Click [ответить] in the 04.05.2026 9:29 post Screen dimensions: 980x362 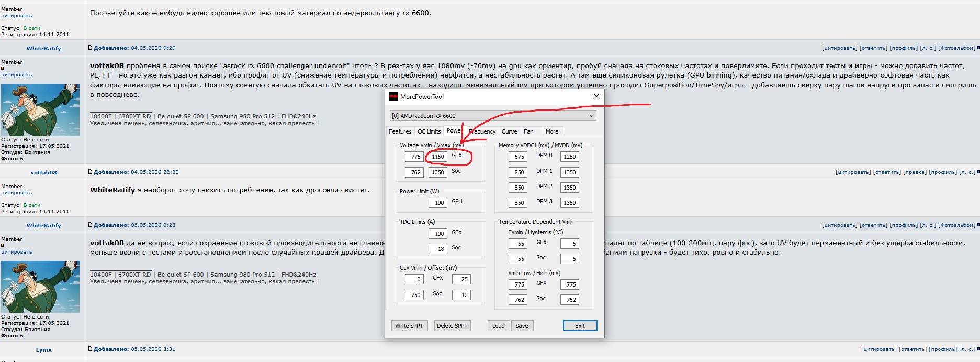[x=873, y=48]
